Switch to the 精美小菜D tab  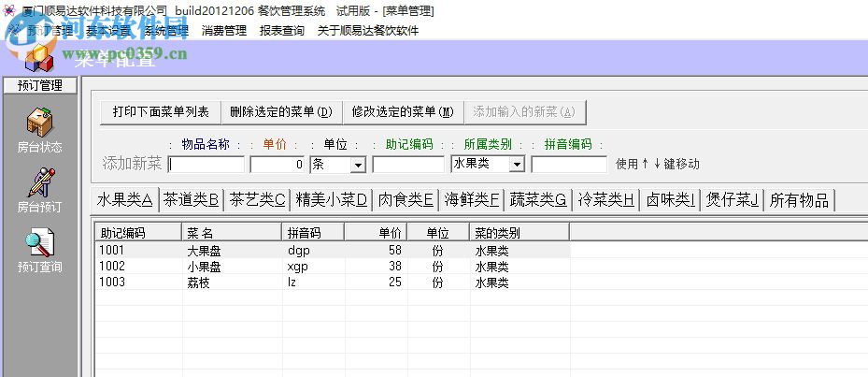332,200
